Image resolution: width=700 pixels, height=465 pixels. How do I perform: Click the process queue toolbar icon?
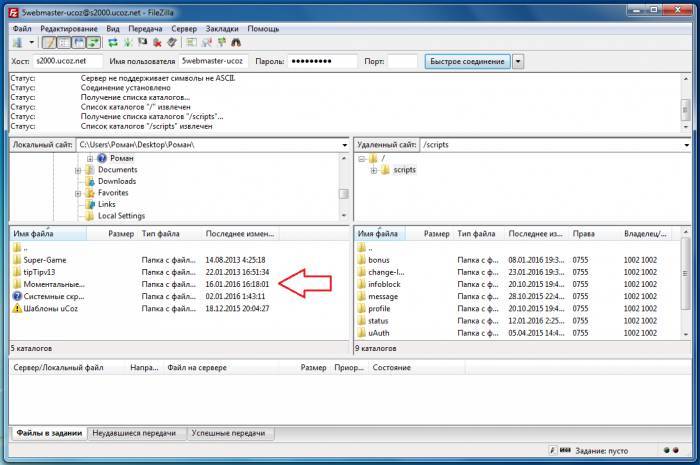[128, 43]
